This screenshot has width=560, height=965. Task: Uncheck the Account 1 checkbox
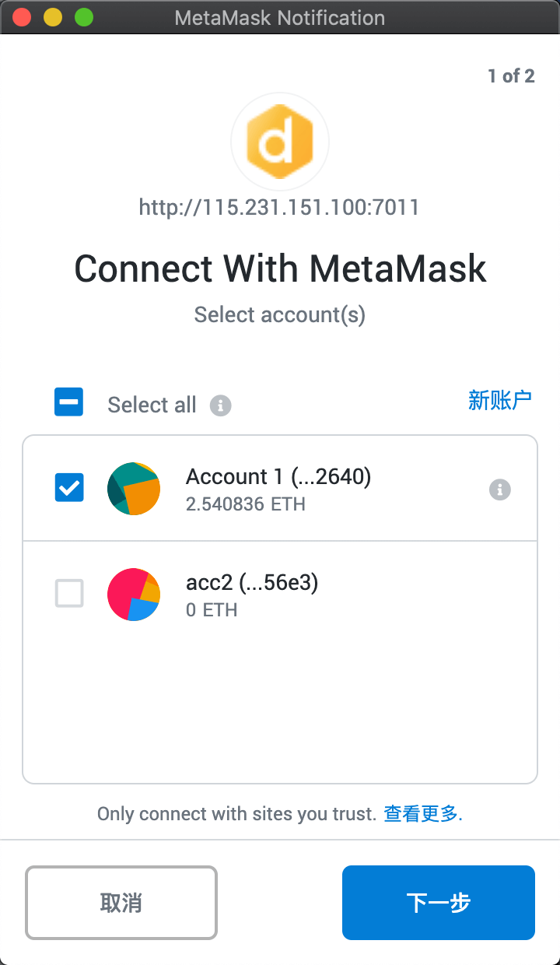(x=69, y=488)
